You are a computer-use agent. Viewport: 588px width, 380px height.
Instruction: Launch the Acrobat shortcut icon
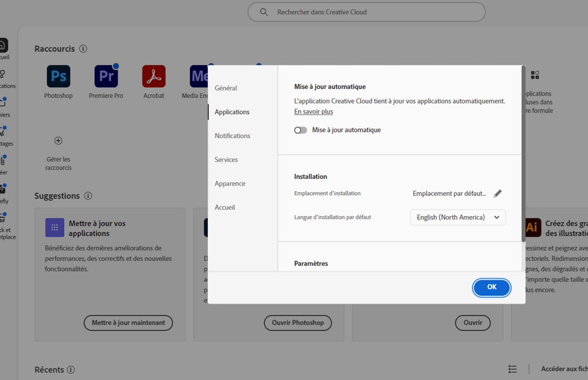(154, 76)
